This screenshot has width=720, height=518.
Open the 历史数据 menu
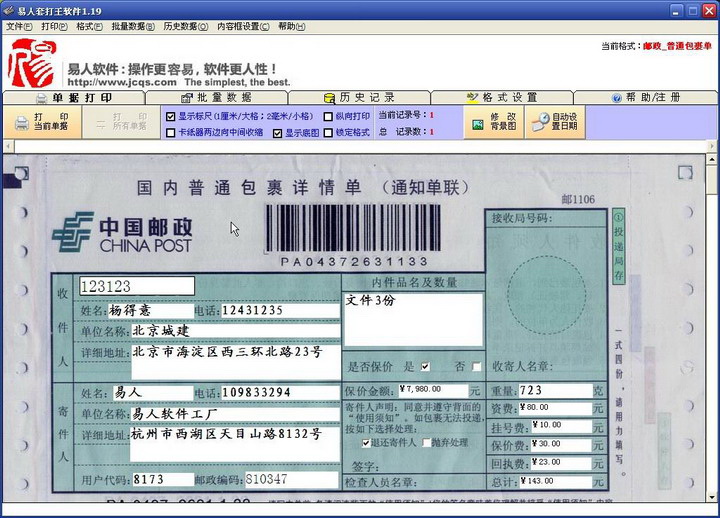186,27
